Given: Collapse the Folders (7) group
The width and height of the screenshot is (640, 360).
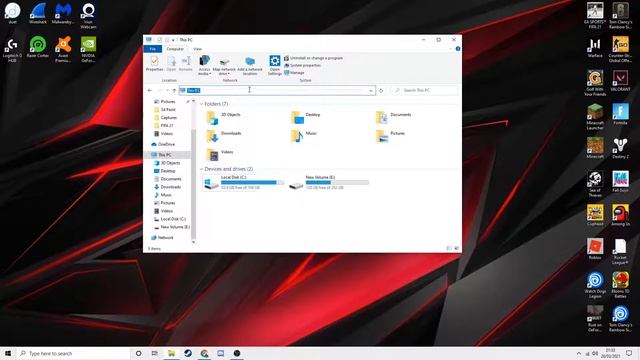Looking at the screenshot, I should (x=201, y=104).
